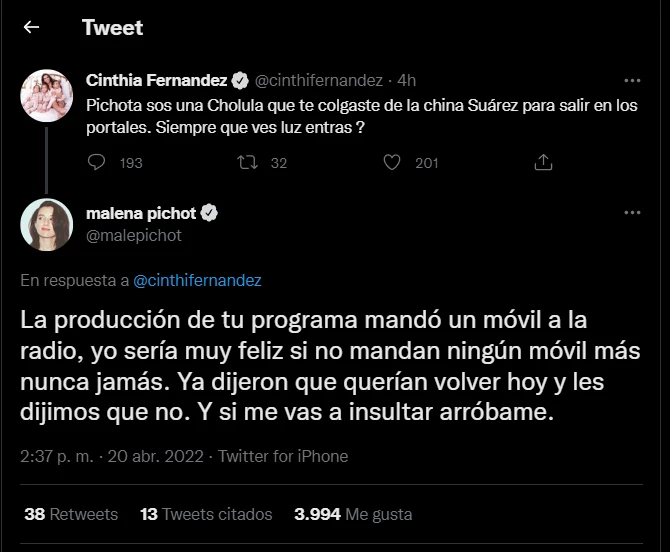
Task: Click the share icon on Cinthia's tweet
Action: point(543,162)
